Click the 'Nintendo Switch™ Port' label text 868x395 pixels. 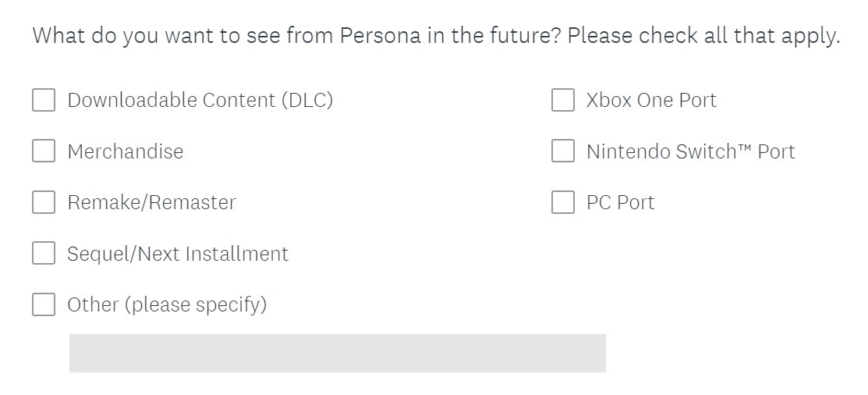[690, 151]
